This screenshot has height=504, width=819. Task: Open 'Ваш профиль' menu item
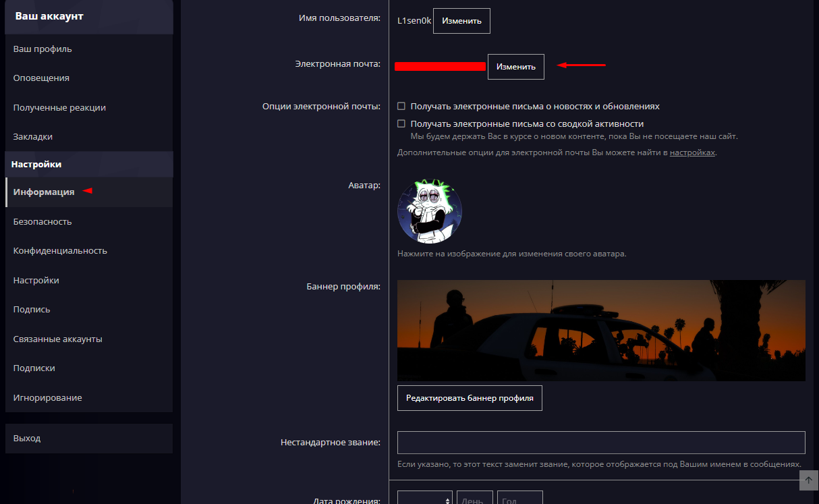coord(43,49)
